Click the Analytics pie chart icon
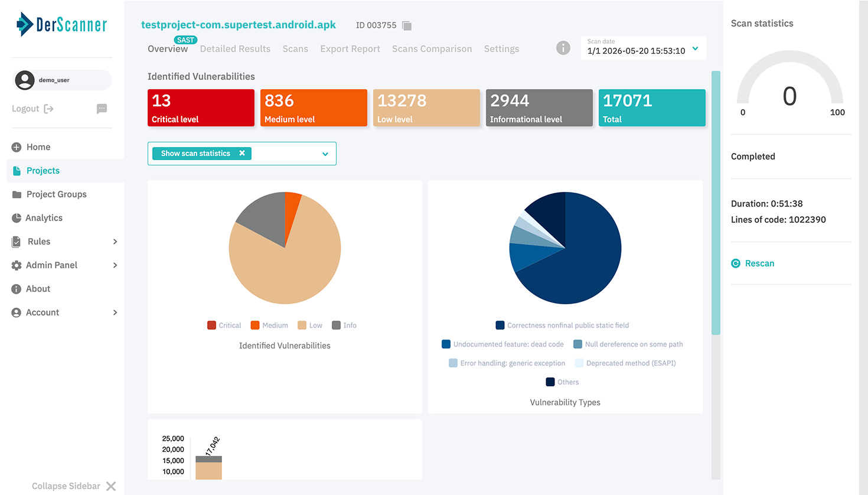This screenshot has width=868, height=495. pyautogui.click(x=17, y=218)
